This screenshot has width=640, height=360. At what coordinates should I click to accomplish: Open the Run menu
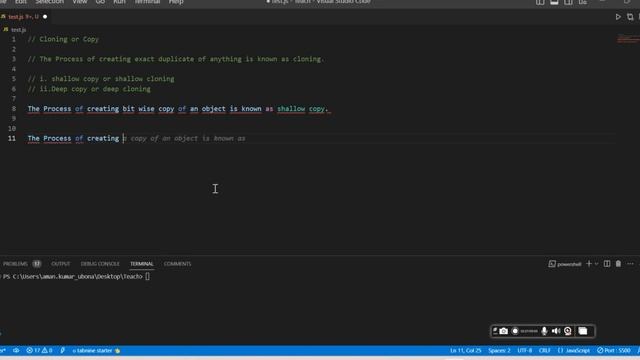(119, 2)
